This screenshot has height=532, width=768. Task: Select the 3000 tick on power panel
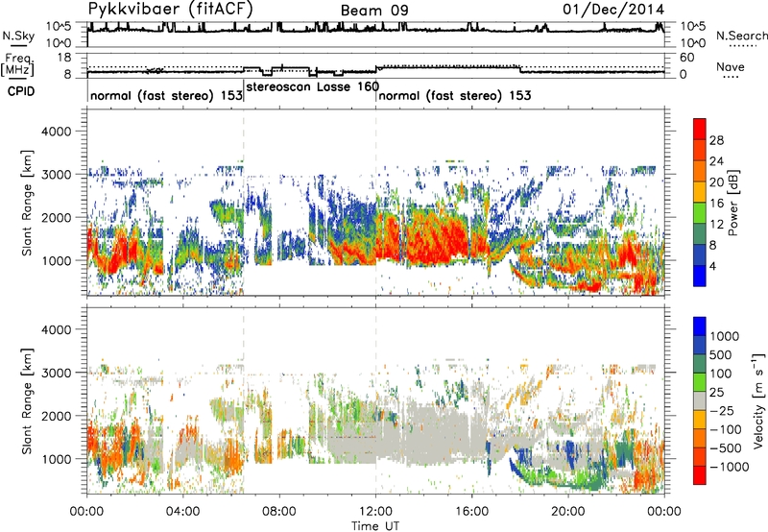coord(56,175)
